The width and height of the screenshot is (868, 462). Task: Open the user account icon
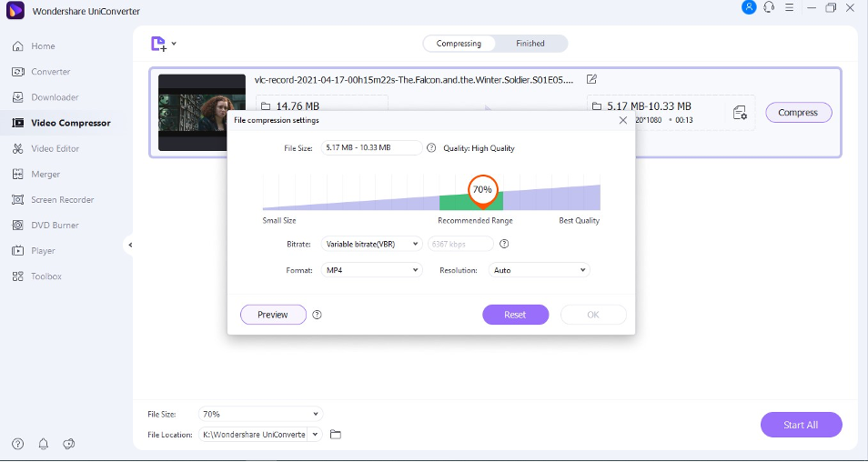(749, 8)
